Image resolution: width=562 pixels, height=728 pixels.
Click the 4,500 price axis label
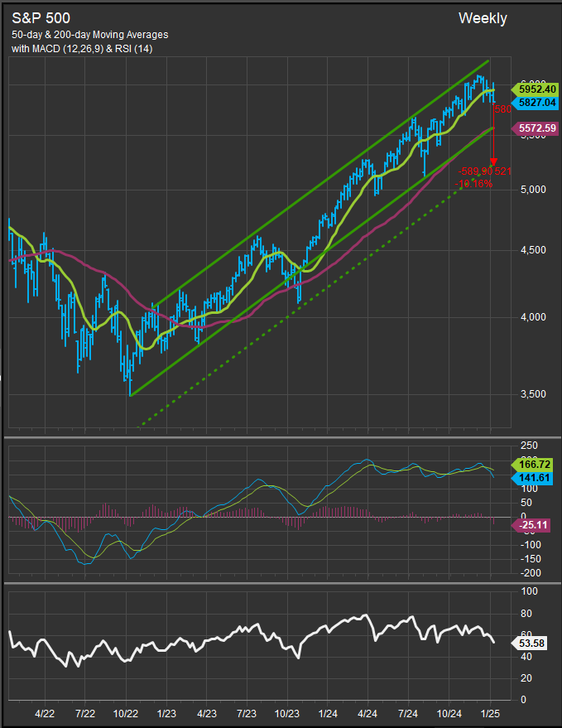(x=533, y=250)
